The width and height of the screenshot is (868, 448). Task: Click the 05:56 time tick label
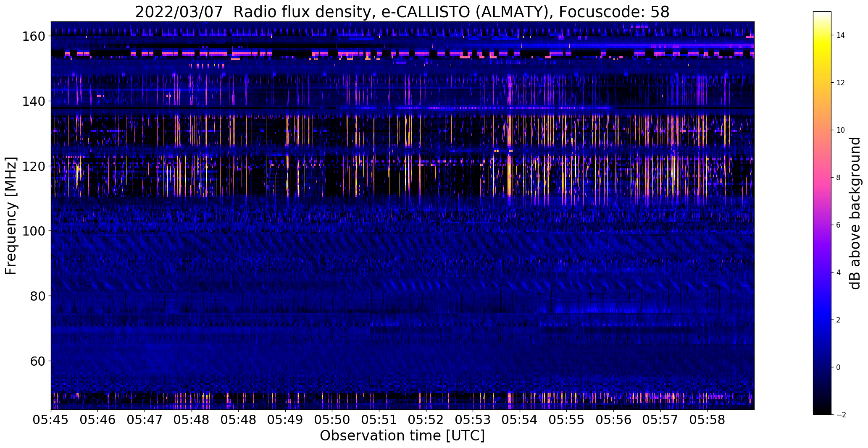(x=613, y=420)
